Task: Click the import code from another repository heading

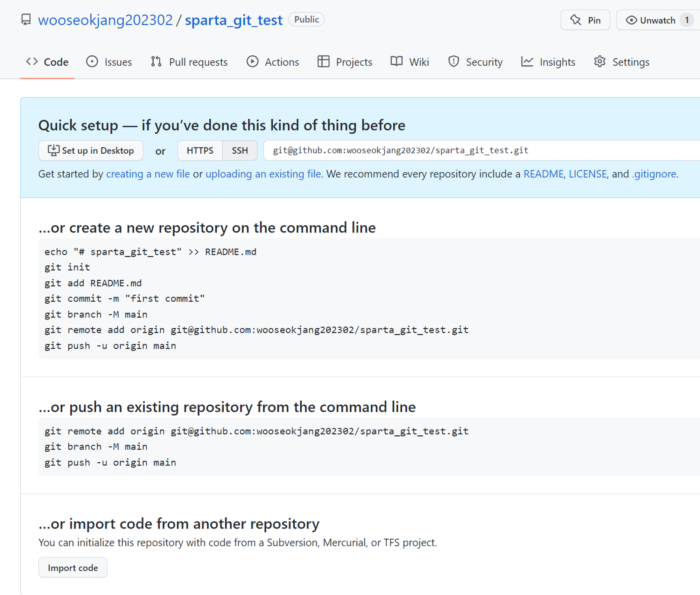Action: tap(179, 524)
